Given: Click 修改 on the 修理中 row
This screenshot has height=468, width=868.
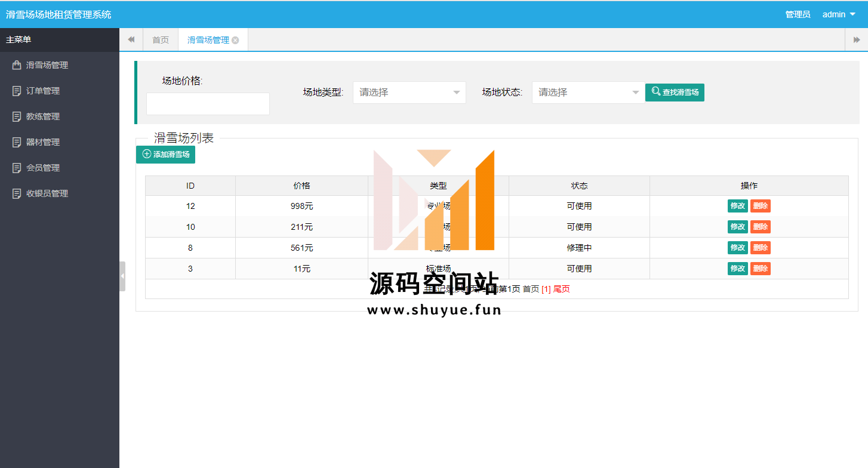Looking at the screenshot, I should pos(738,248).
